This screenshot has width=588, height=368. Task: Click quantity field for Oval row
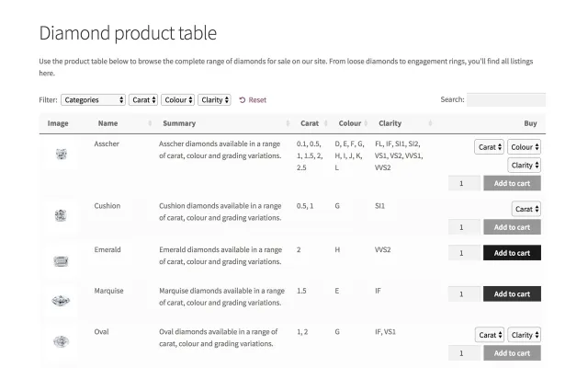pyautogui.click(x=464, y=353)
